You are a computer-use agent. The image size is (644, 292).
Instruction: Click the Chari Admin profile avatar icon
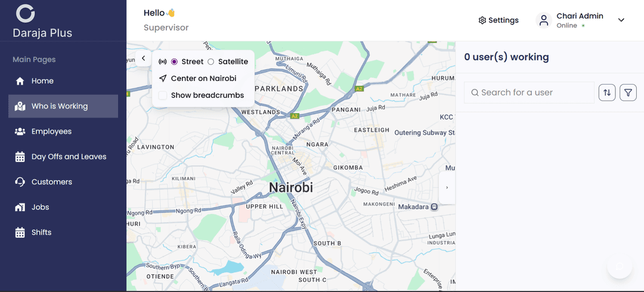point(543,20)
